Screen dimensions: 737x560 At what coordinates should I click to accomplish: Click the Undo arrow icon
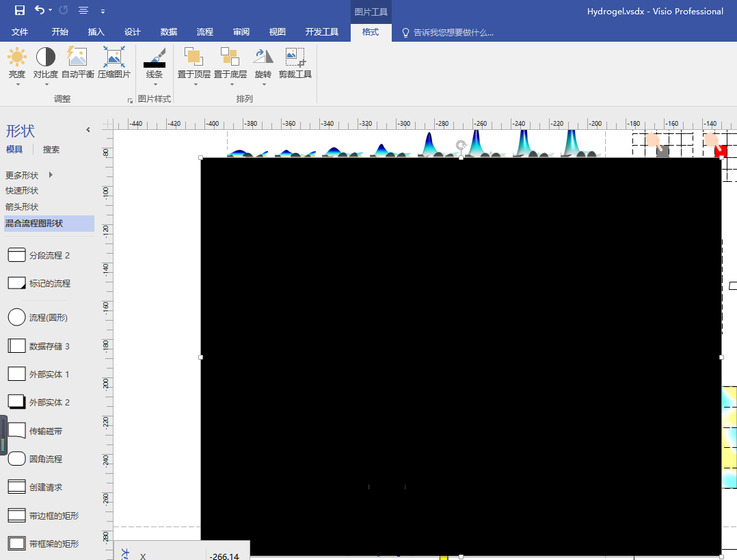click(x=40, y=10)
